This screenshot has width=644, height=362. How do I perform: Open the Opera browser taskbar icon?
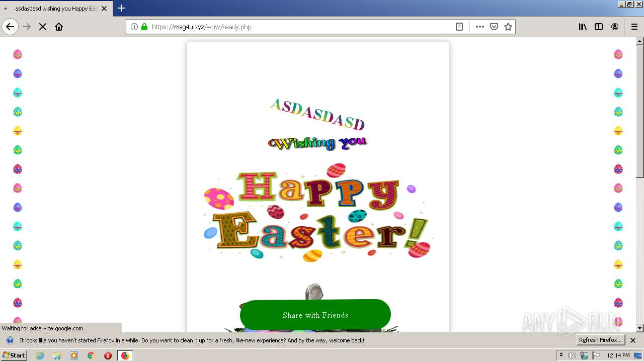pos(108,355)
